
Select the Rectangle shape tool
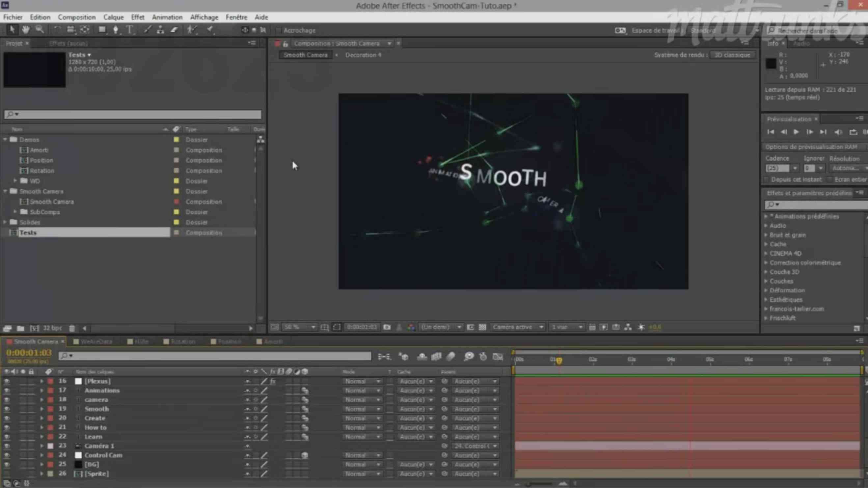101,30
